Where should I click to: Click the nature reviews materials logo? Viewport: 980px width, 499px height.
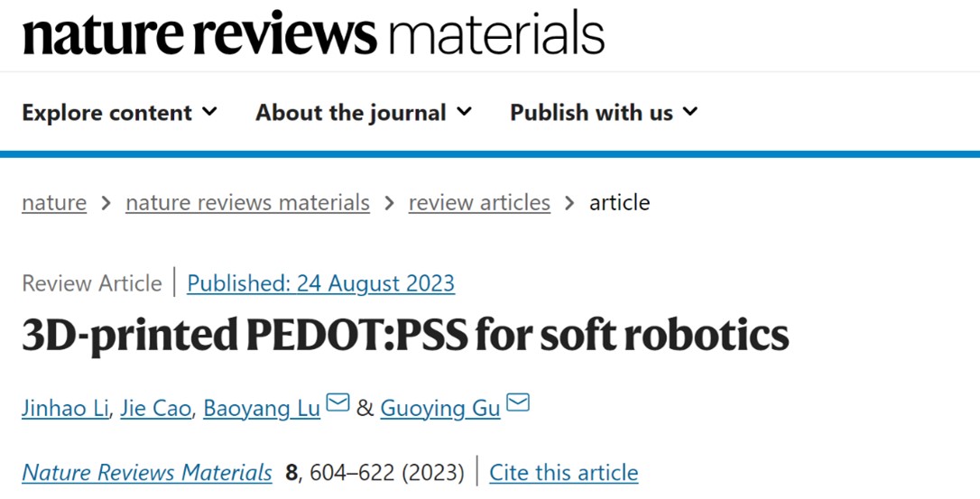pyautogui.click(x=313, y=33)
